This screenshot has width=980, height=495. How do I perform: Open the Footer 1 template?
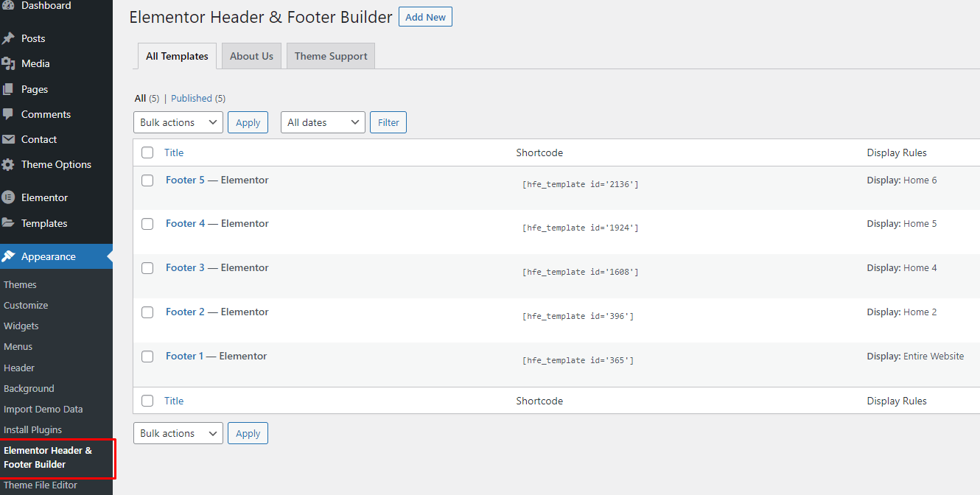(184, 356)
